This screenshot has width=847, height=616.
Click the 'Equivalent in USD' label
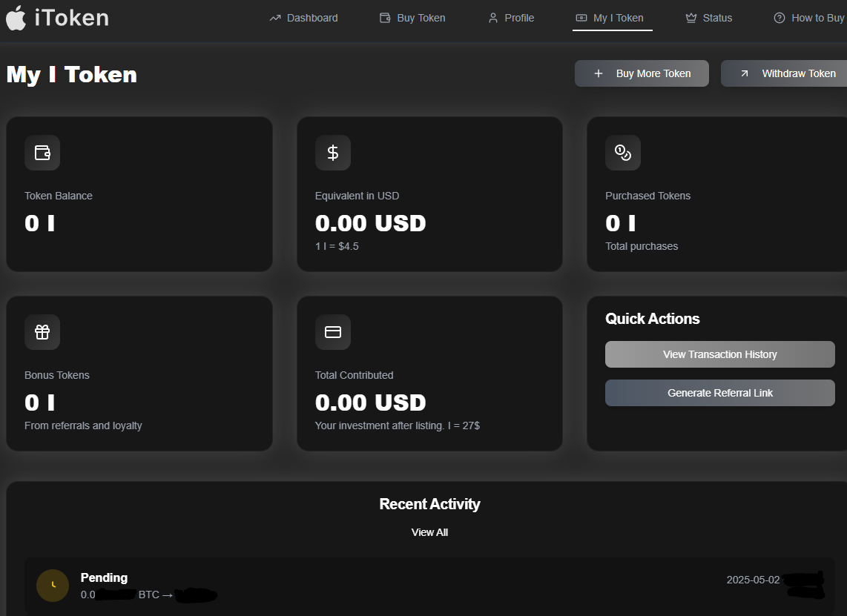[x=357, y=196]
